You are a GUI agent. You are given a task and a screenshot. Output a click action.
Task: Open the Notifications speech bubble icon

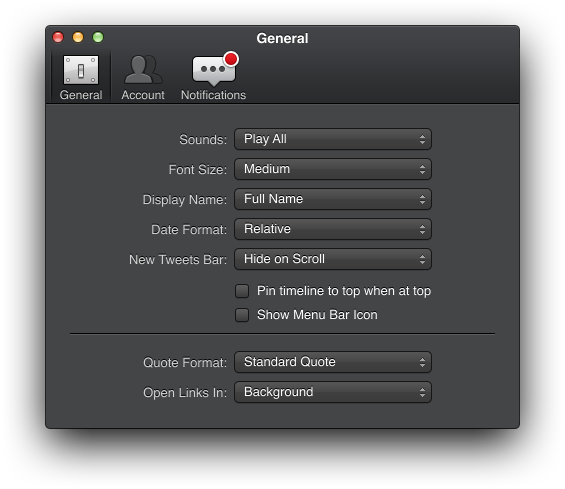point(215,69)
